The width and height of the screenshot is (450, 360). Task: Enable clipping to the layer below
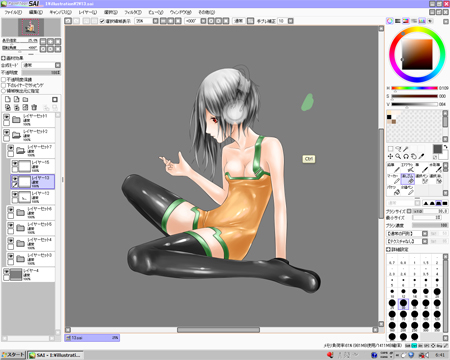[x=4, y=85]
